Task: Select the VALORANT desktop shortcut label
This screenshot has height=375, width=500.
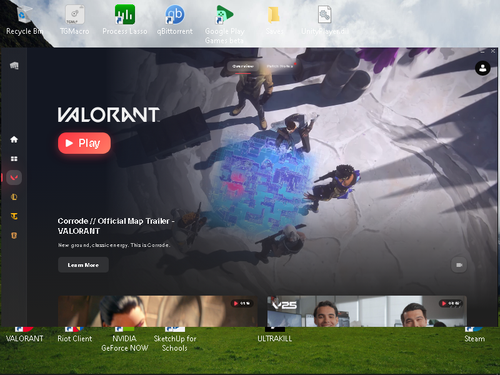Action: click(x=25, y=338)
